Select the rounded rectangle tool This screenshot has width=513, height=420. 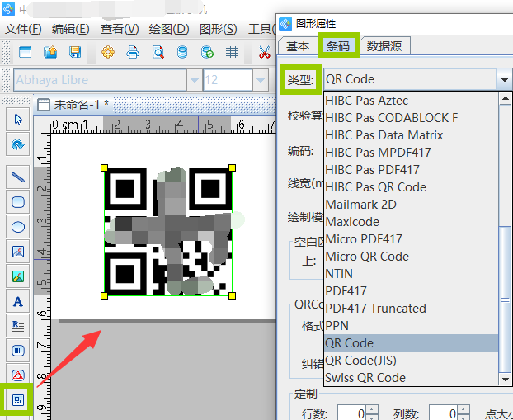18,202
